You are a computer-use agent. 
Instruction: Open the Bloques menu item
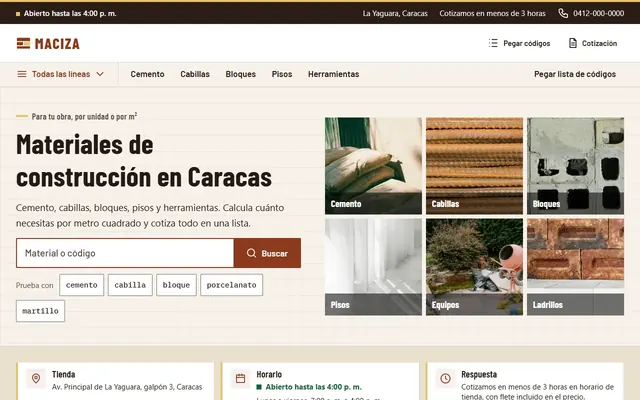[x=241, y=74]
